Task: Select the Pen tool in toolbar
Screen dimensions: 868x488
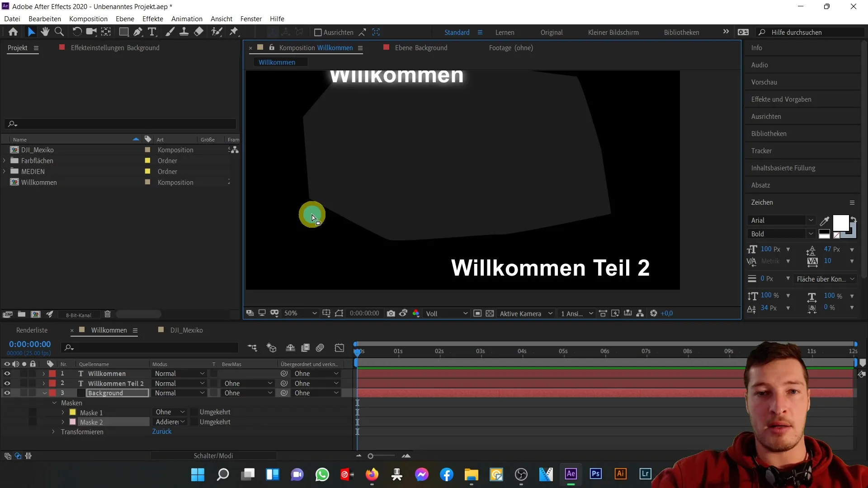Action: coord(138,32)
